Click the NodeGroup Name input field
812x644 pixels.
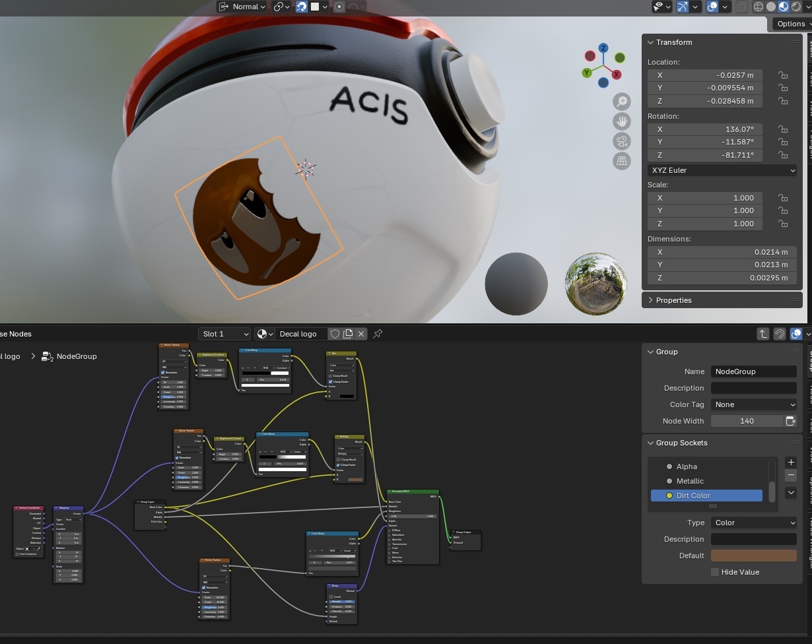click(753, 371)
